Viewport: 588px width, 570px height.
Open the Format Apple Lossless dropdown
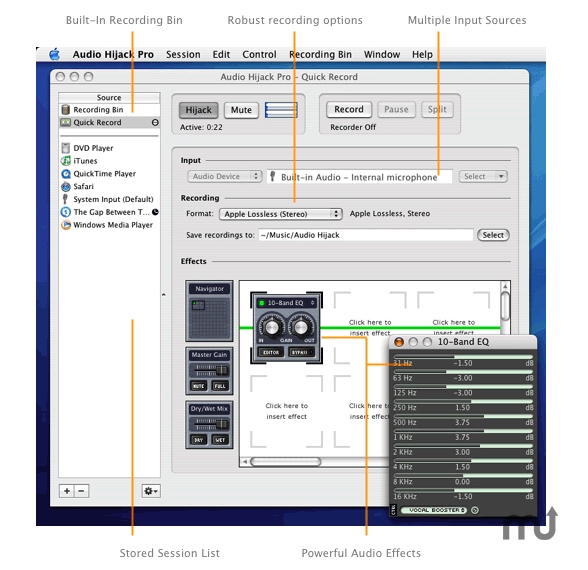point(281,214)
